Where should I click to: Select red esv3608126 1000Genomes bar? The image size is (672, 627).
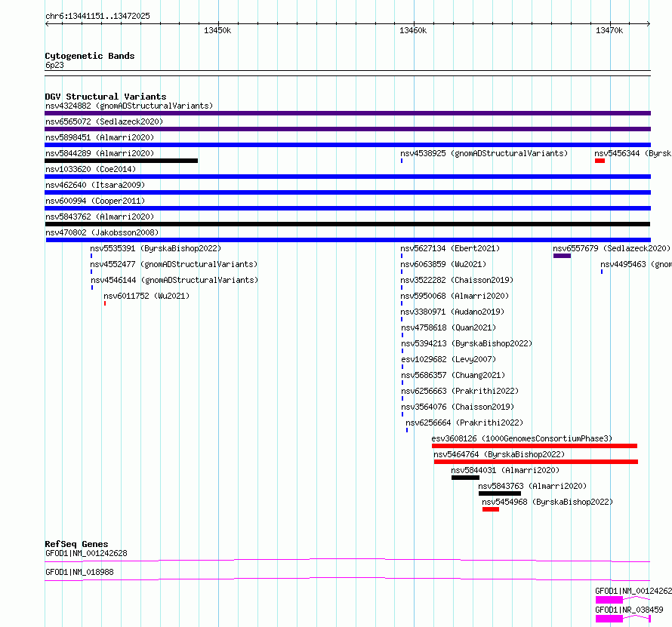[x=535, y=446]
